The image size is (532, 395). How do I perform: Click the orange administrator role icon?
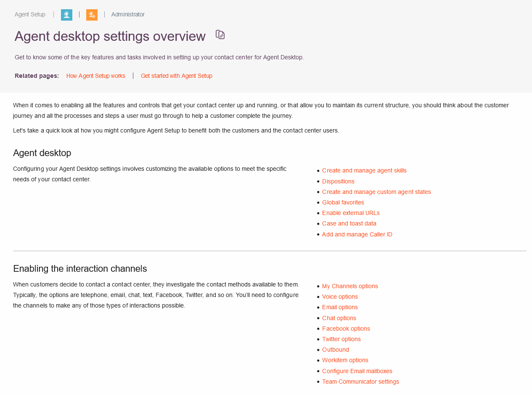click(92, 15)
